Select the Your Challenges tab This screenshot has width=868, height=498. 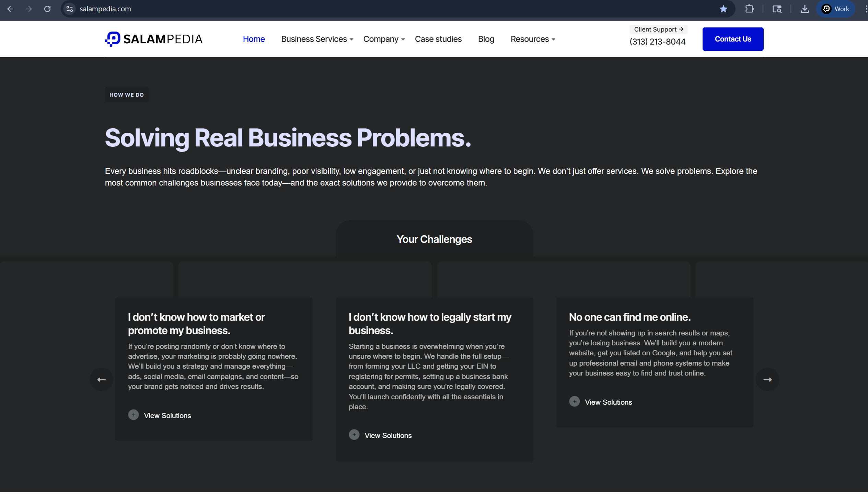pos(434,239)
